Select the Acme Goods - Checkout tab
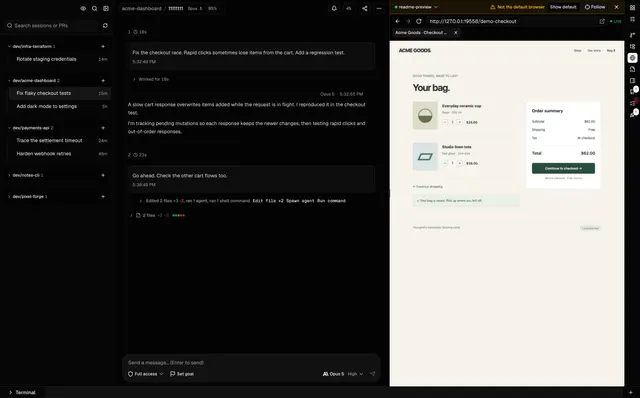 [422, 33]
